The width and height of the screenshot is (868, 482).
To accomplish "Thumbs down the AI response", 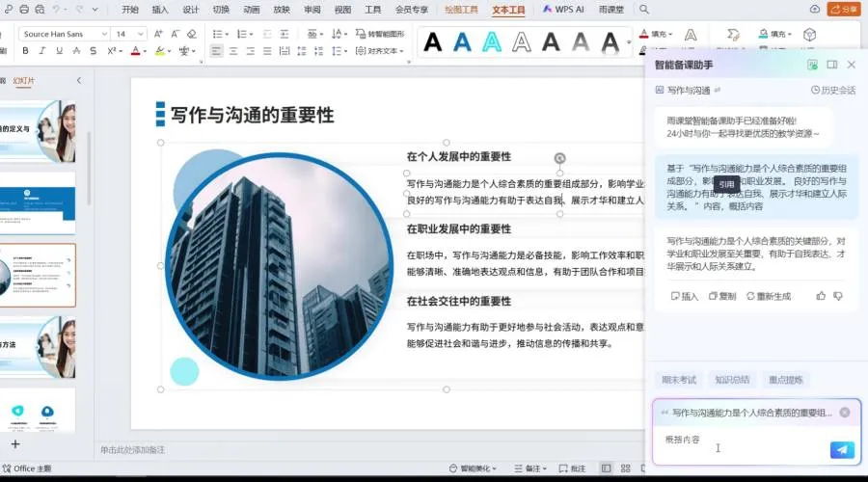I will (838, 296).
